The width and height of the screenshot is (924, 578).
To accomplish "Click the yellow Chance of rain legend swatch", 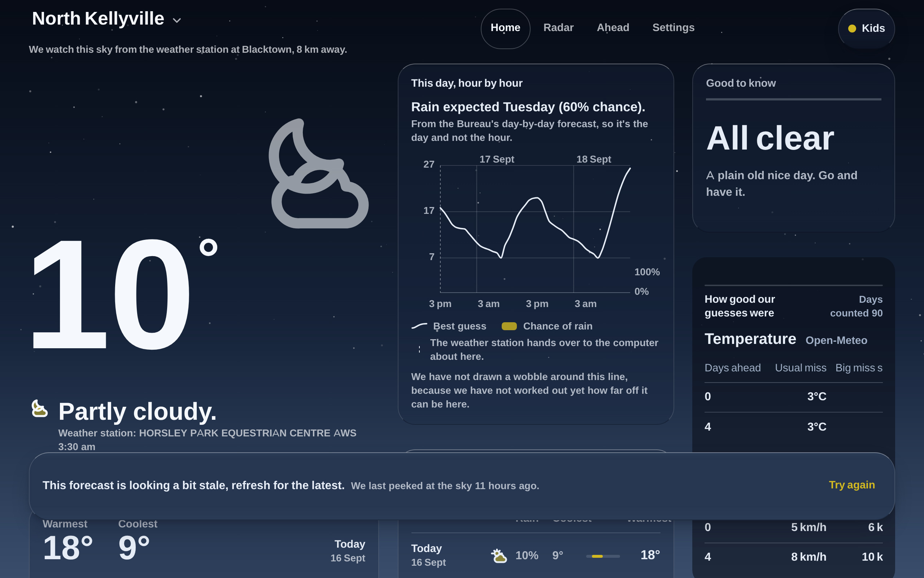I will tap(509, 326).
